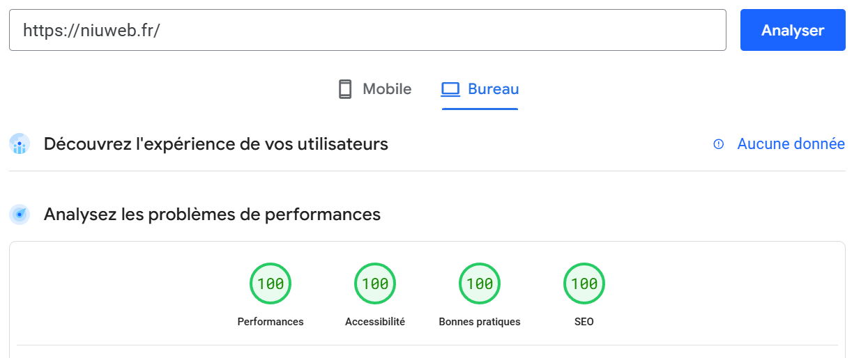Select the Bureau tab label

click(494, 89)
